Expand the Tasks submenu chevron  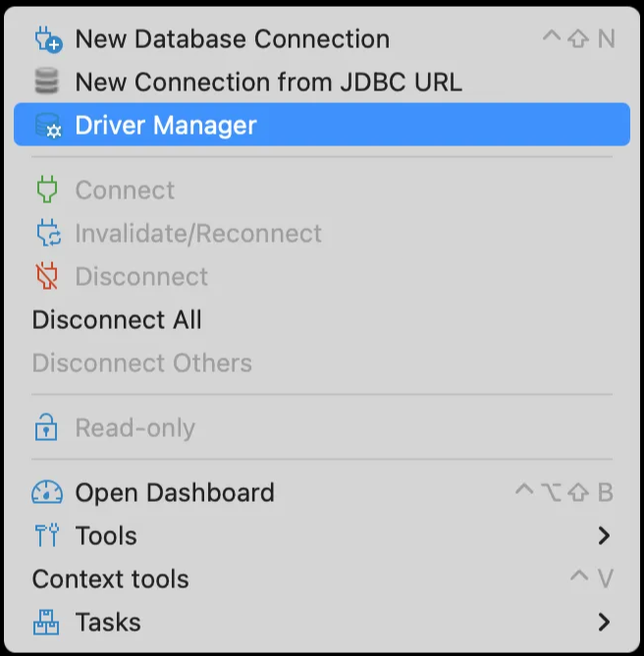(x=604, y=623)
